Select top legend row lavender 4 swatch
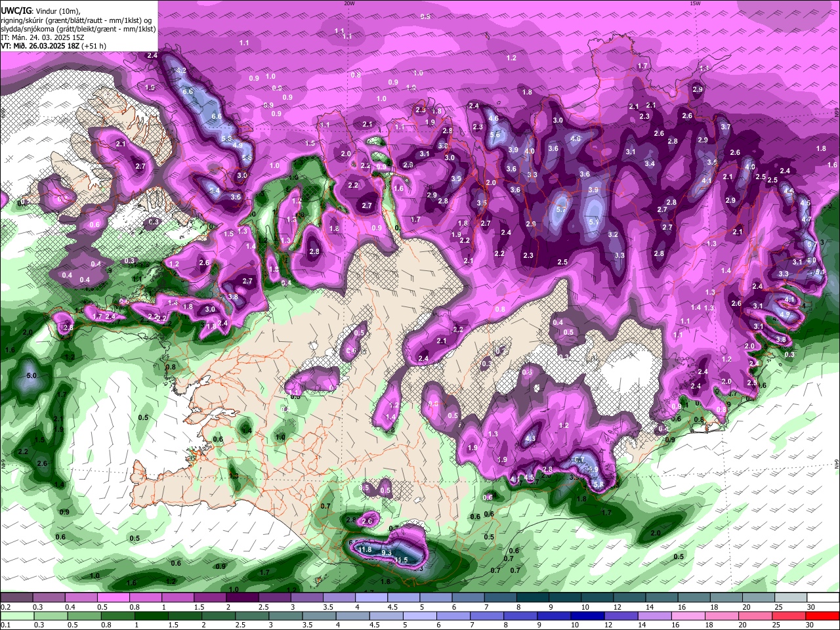The width and height of the screenshot is (840, 630). click(x=371, y=598)
